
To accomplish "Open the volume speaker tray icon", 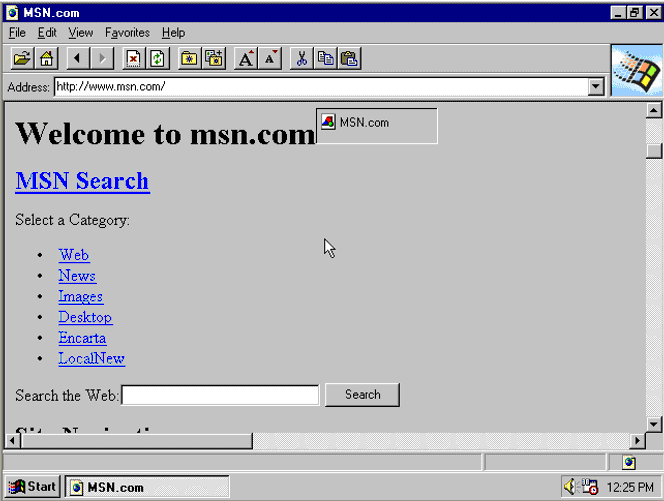I will click(570, 487).
